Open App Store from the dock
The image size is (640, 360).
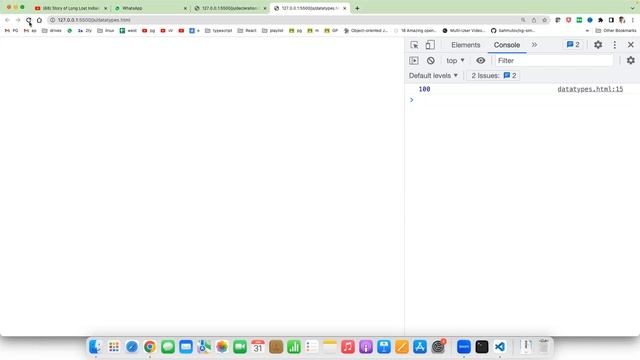[420, 347]
